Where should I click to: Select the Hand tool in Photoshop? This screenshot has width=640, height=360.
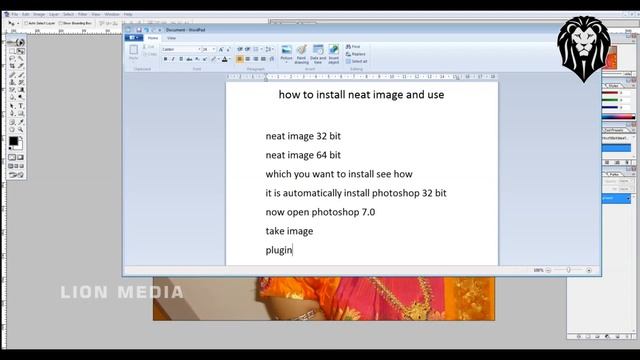(12, 130)
